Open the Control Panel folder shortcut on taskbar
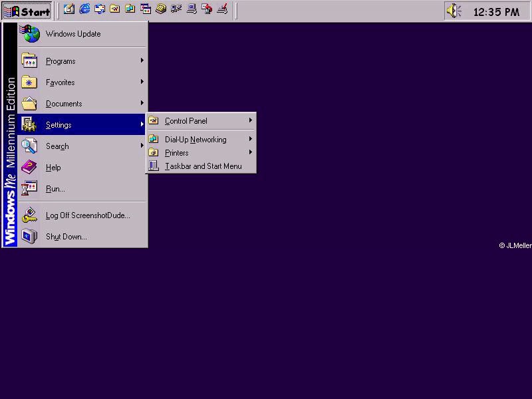532x399 pixels. pyautogui.click(x=115, y=9)
